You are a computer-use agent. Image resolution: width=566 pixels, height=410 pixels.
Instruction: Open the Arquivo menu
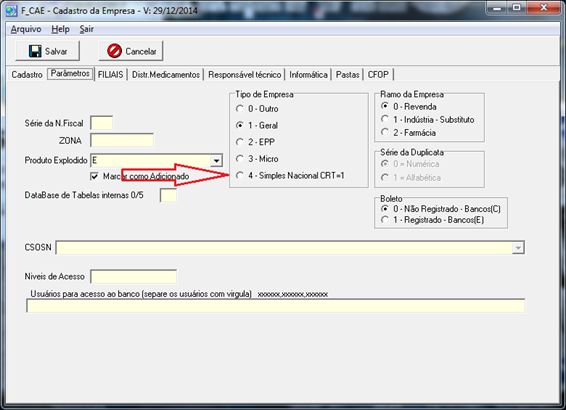pyautogui.click(x=26, y=29)
